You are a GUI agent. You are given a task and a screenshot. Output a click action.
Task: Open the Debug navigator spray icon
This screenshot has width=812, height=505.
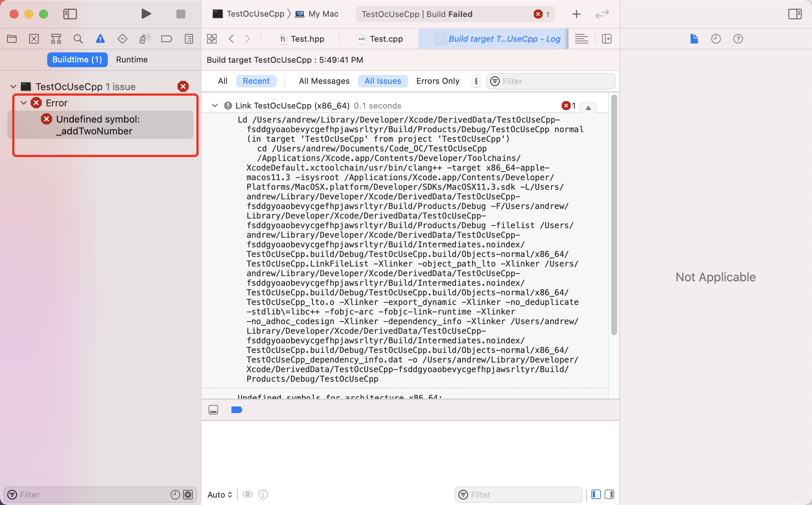point(144,38)
